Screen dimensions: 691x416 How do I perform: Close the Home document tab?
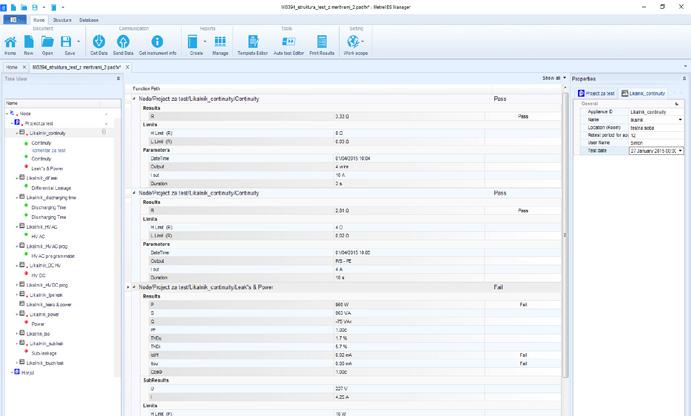tap(24, 67)
